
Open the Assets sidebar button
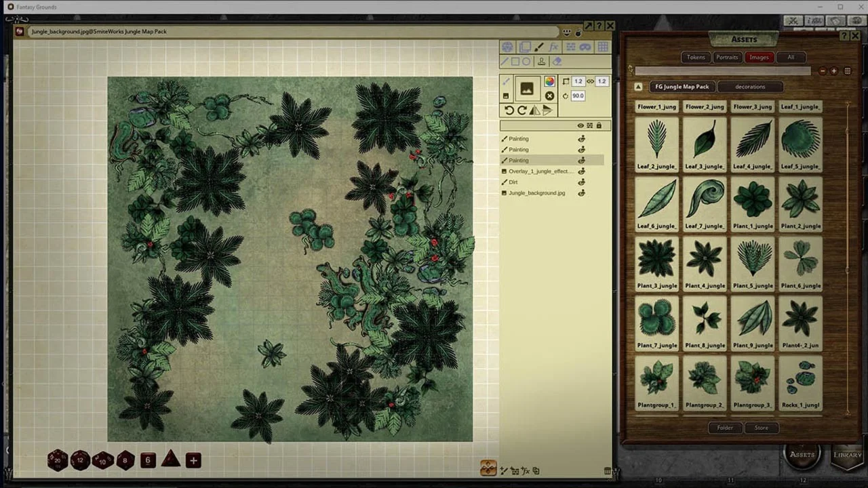coord(802,454)
